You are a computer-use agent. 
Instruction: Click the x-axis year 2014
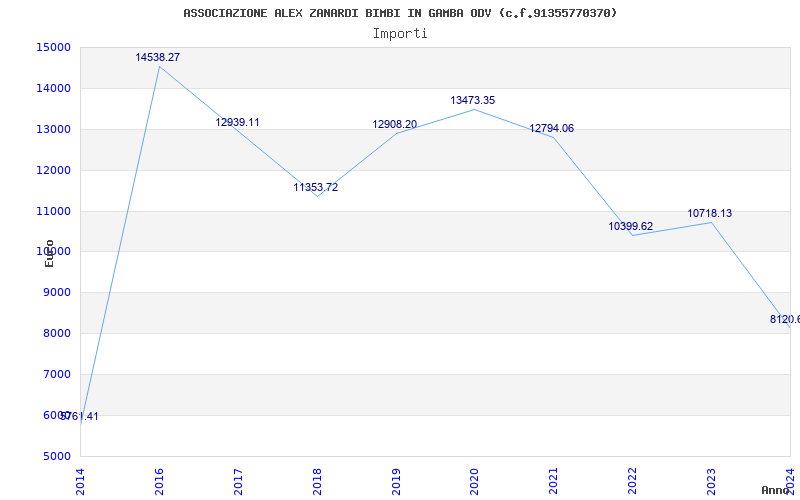80,481
